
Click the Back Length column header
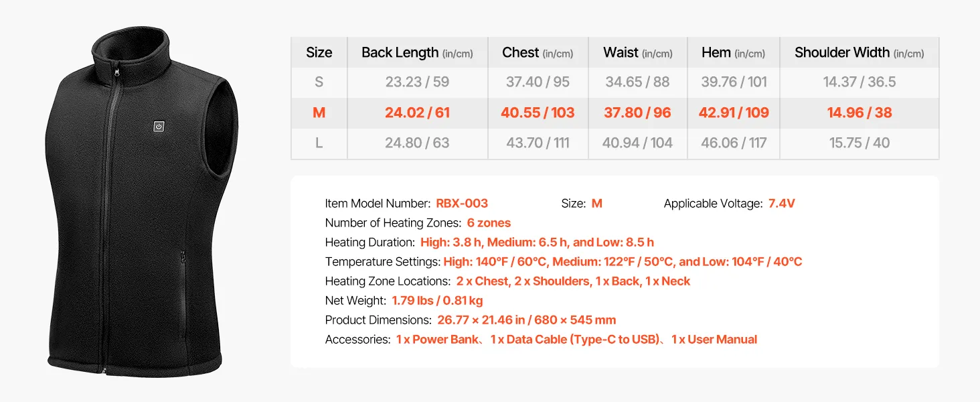(417, 52)
